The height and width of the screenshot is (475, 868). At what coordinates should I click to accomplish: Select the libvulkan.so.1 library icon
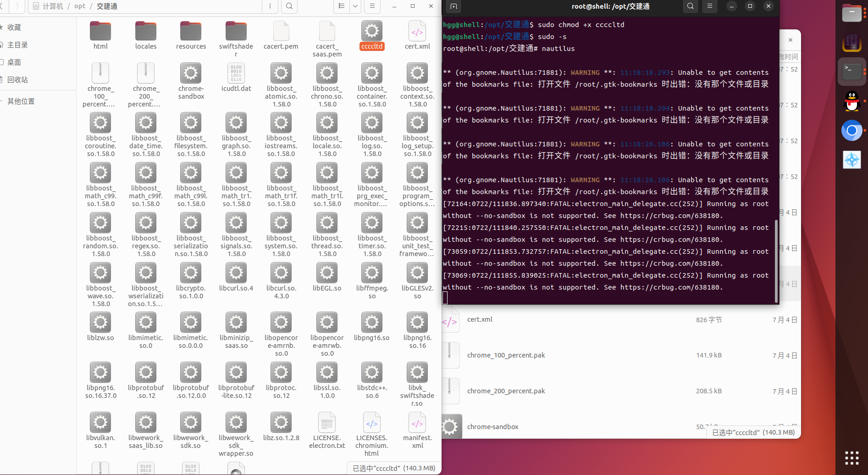click(x=100, y=422)
